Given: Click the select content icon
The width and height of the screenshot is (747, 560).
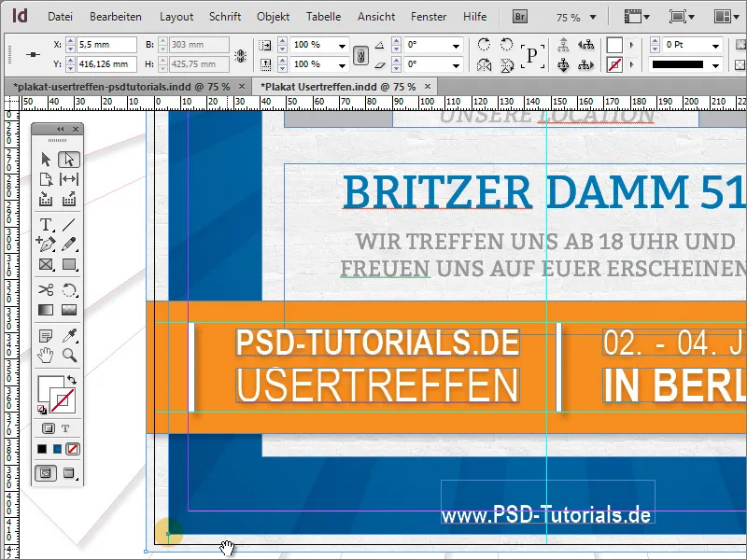Looking at the screenshot, I should [x=564, y=64].
